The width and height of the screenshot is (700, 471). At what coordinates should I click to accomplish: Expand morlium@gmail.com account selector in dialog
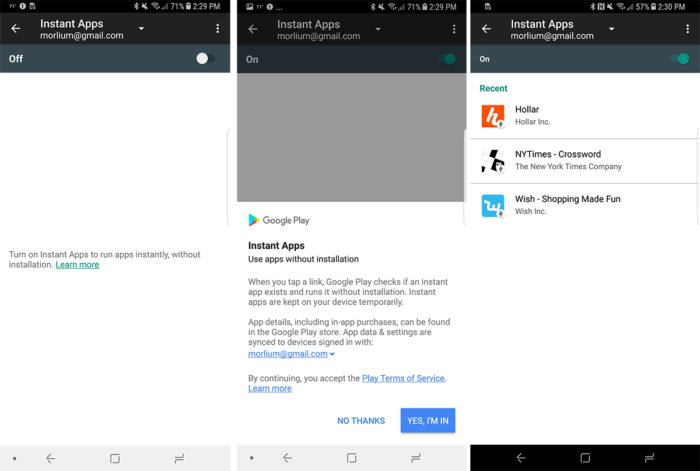(x=291, y=354)
